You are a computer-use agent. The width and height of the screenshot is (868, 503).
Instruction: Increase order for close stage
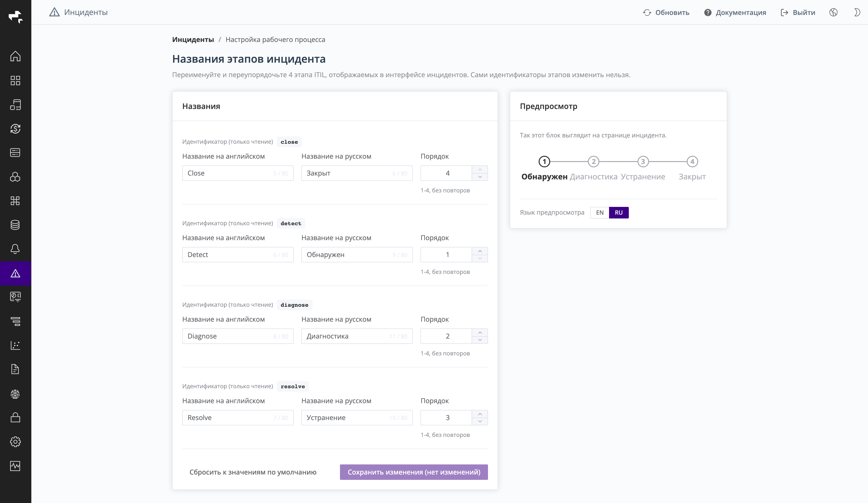tap(480, 170)
